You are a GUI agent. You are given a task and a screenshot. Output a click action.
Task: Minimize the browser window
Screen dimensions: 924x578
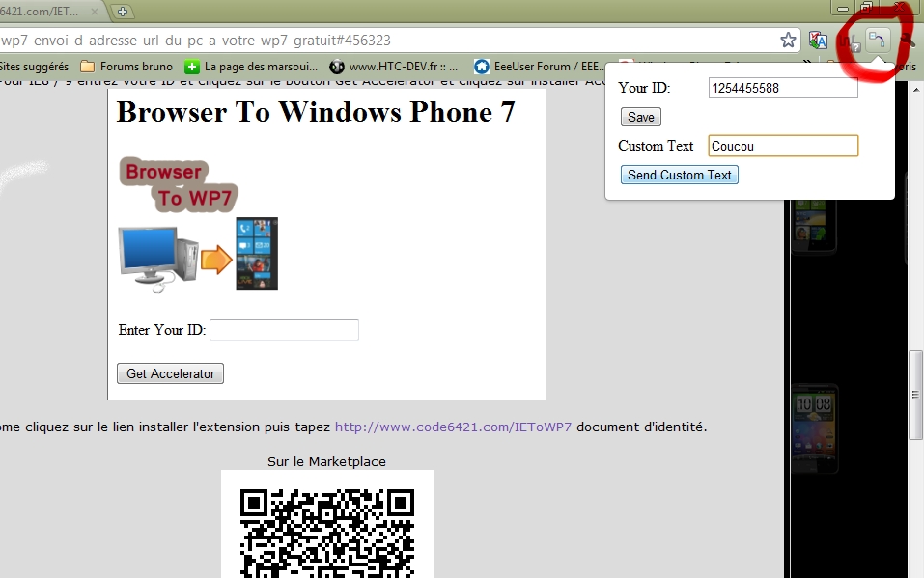843,8
